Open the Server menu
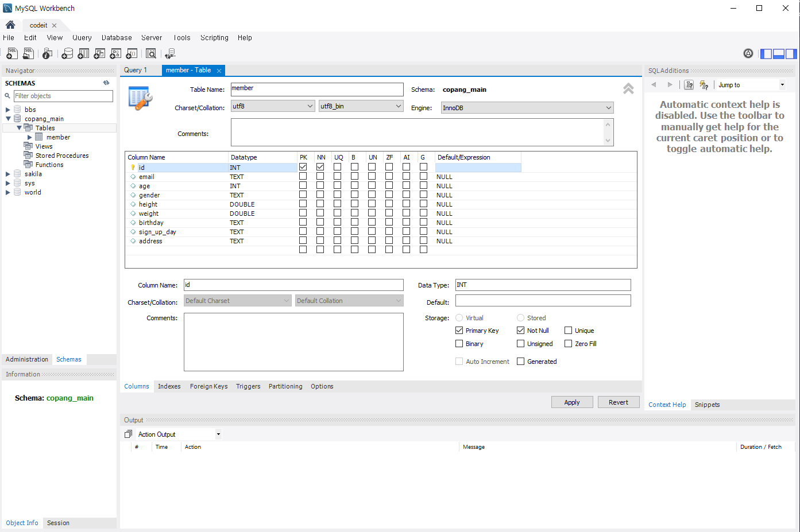This screenshot has height=532, width=800. click(x=152, y=38)
